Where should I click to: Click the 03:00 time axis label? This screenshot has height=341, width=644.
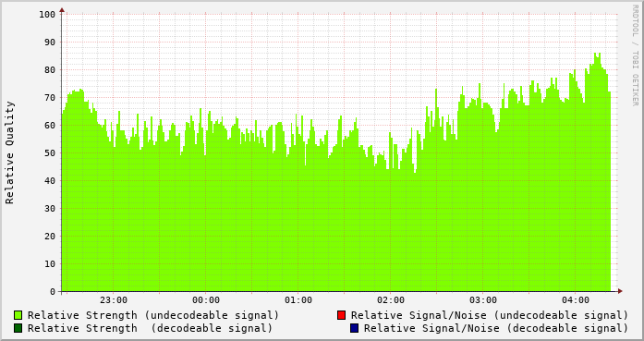click(x=483, y=300)
